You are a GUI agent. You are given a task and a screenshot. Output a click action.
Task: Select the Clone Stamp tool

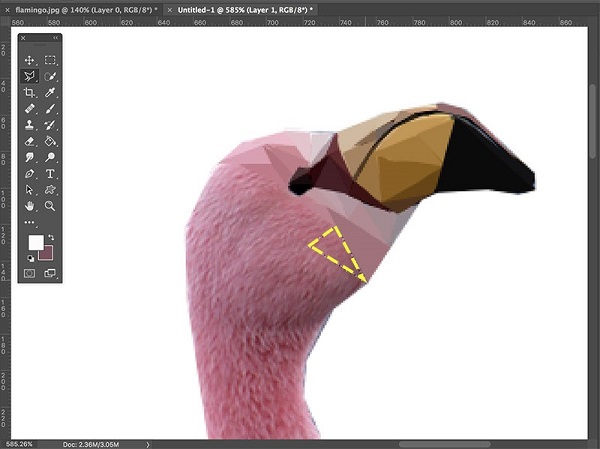[x=29, y=125]
